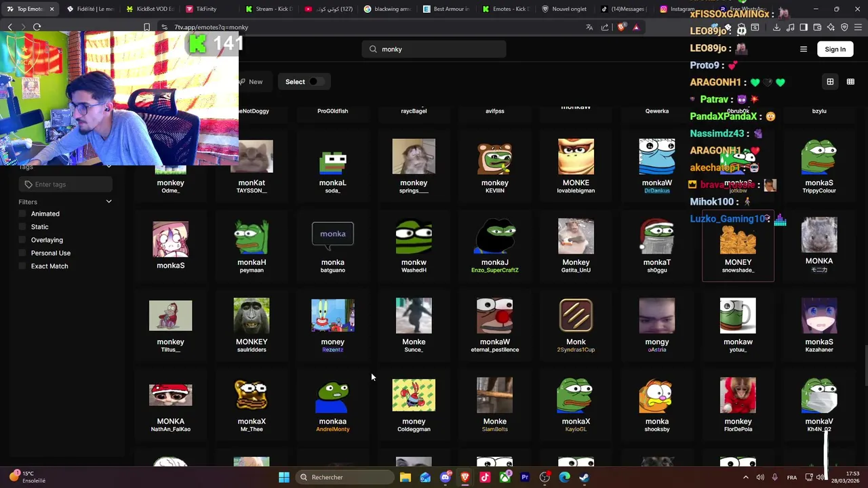Screen dimensions: 868x488
Task: Open Xbox app from taskbar
Action: 505,477
